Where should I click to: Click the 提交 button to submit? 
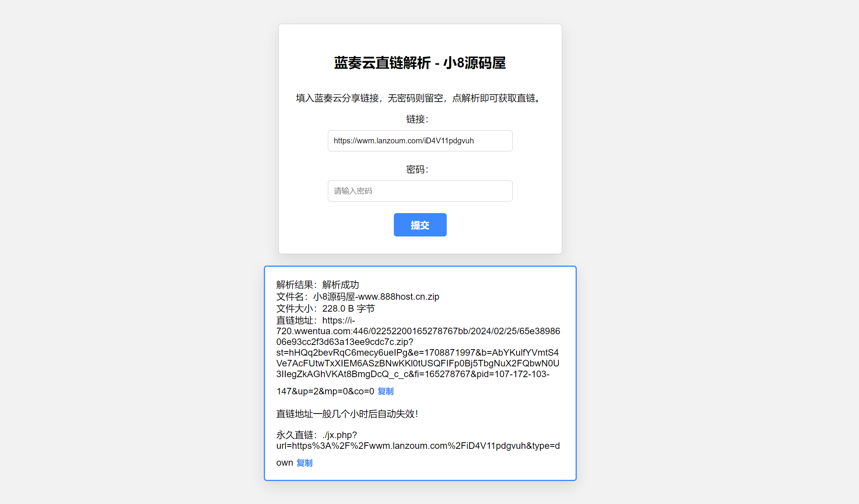point(420,224)
